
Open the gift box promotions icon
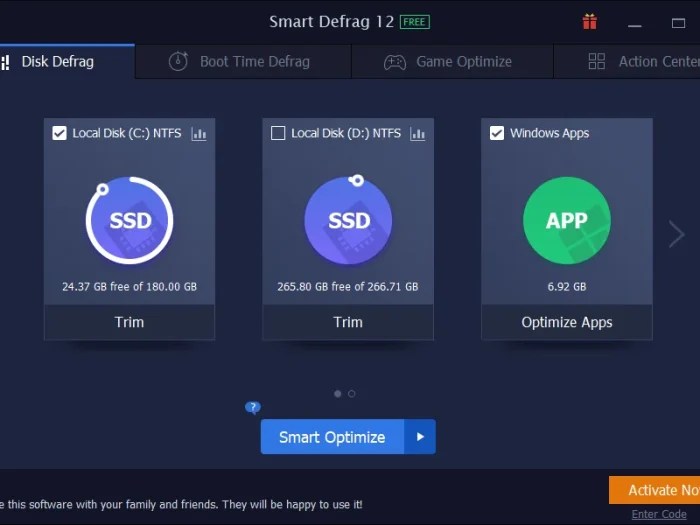[589, 21]
